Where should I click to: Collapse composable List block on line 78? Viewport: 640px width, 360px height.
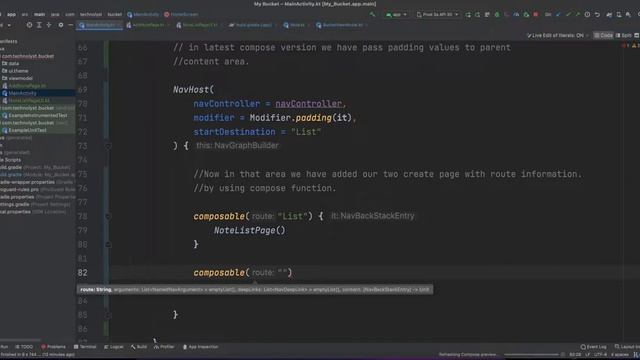[x=109, y=216]
